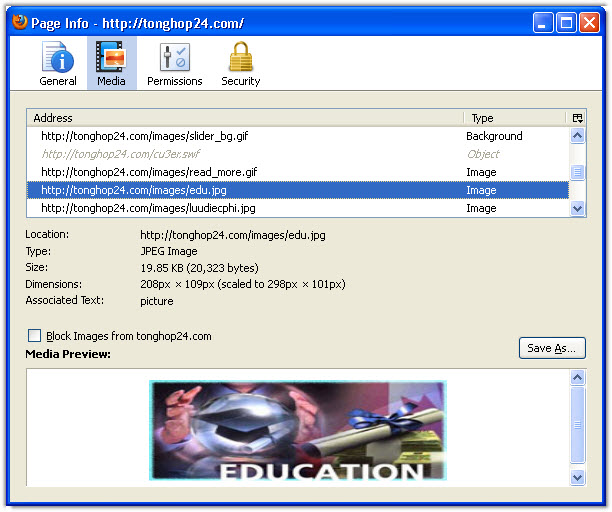Screen dimensions: 612x512
Task: Open the column picker icon in list header
Action: (577, 118)
